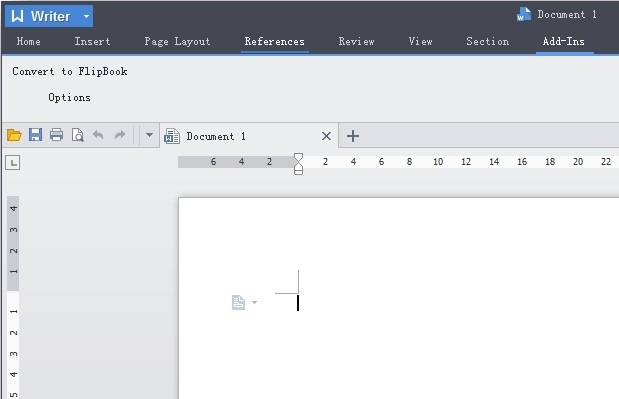Click the Open folder icon

click(14, 135)
